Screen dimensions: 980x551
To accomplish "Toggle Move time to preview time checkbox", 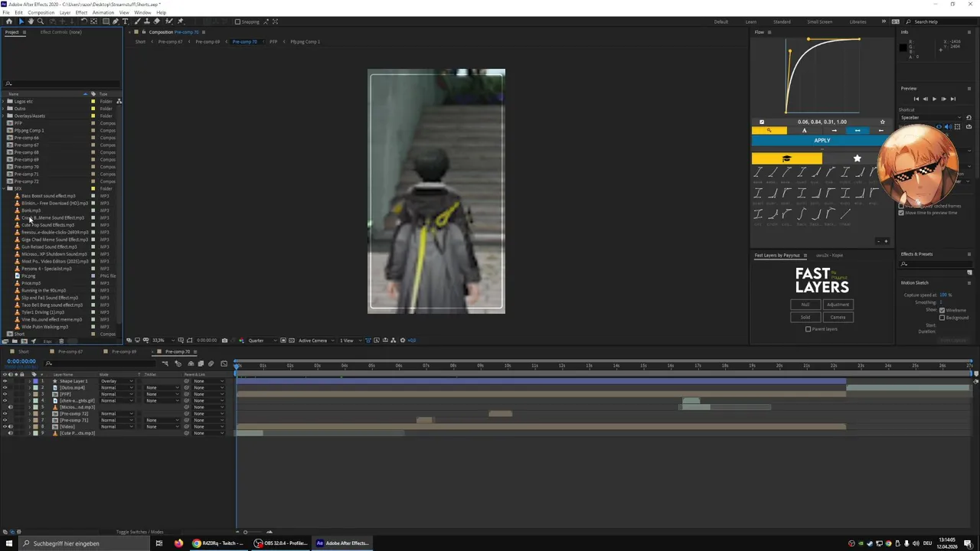I will tap(901, 213).
